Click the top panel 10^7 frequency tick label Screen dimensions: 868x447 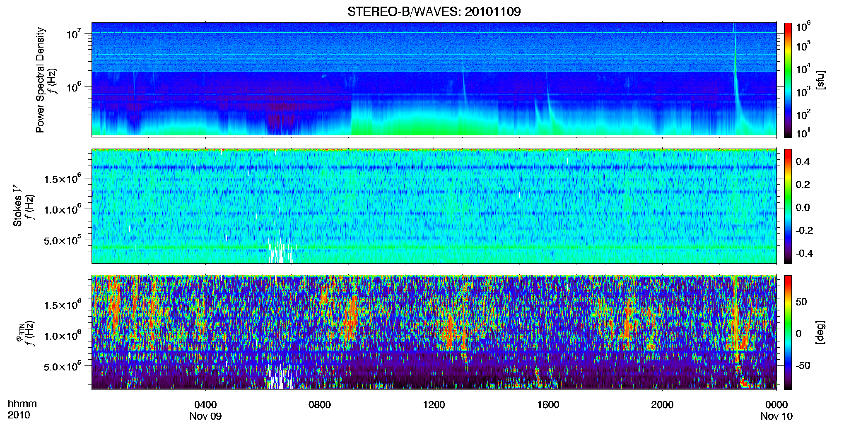pos(75,34)
